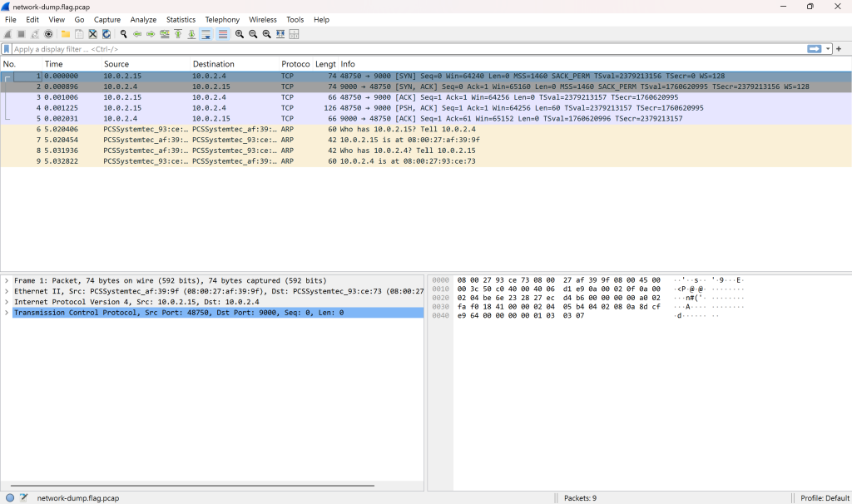This screenshot has height=504, width=852.
Task: Open the Analyze menu
Action: click(143, 20)
